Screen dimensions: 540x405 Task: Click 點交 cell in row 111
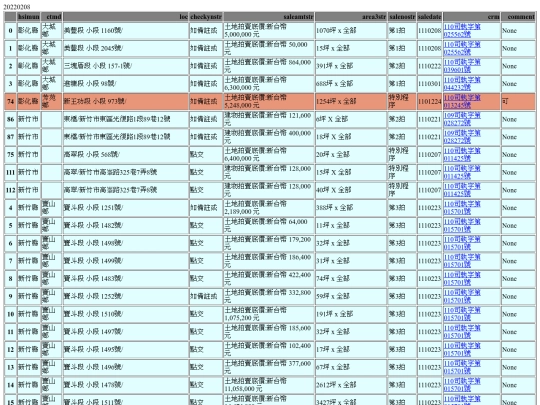point(206,172)
